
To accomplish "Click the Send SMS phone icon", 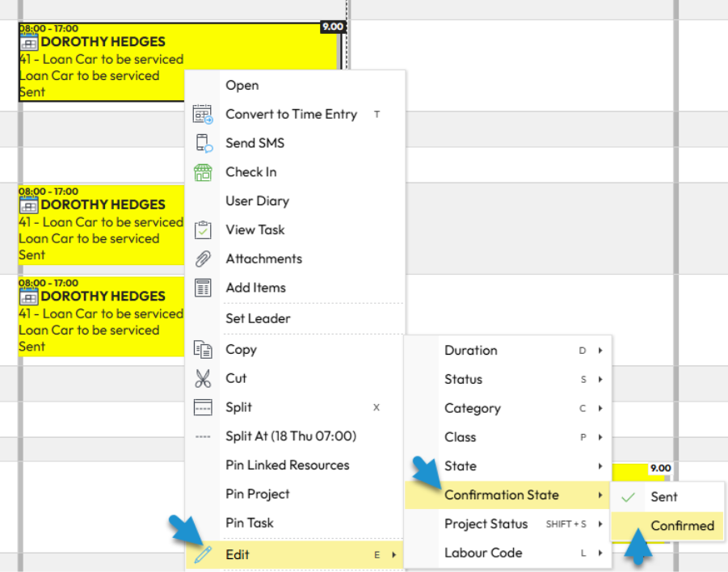I will click(x=203, y=144).
